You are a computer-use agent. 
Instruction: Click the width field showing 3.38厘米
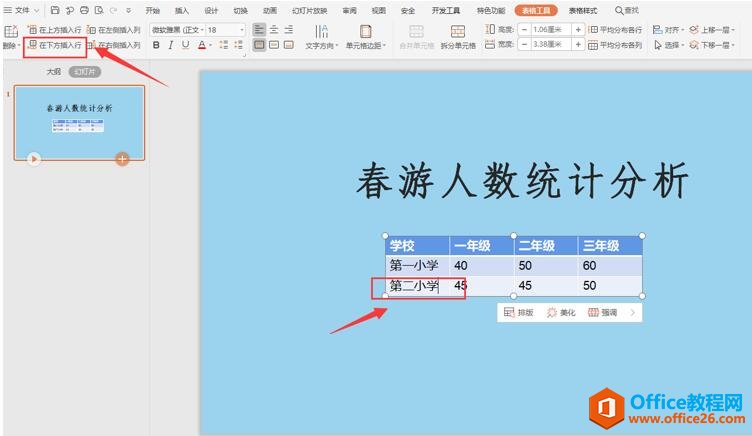click(x=551, y=45)
